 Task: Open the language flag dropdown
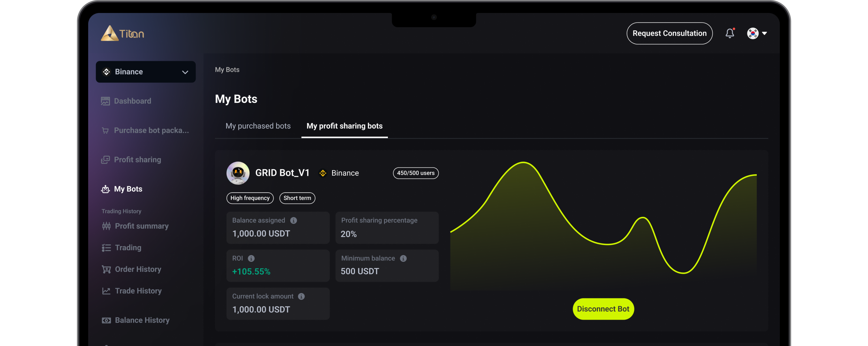(x=764, y=33)
